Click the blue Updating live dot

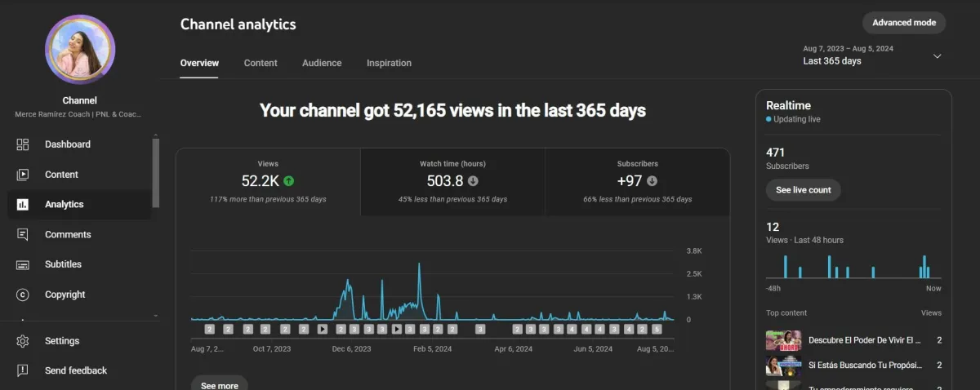768,119
